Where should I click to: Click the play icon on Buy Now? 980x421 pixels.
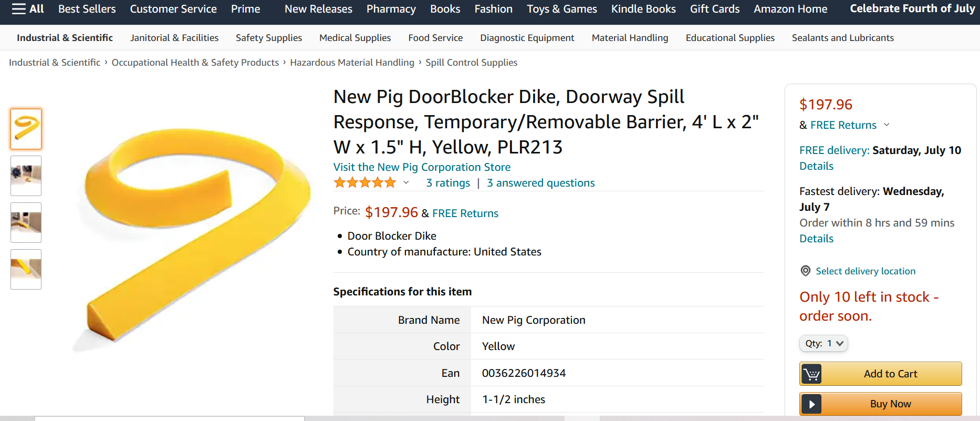(811, 404)
